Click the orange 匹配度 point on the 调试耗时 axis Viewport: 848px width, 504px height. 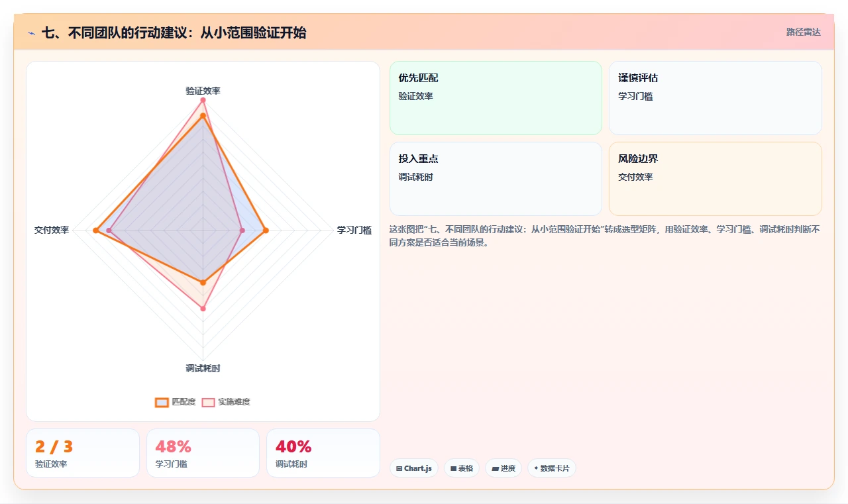coord(203,283)
